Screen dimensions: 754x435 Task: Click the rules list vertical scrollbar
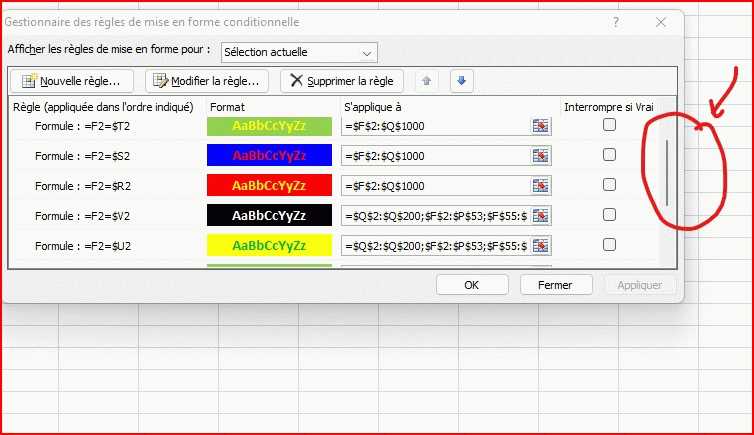pyautogui.click(x=667, y=172)
